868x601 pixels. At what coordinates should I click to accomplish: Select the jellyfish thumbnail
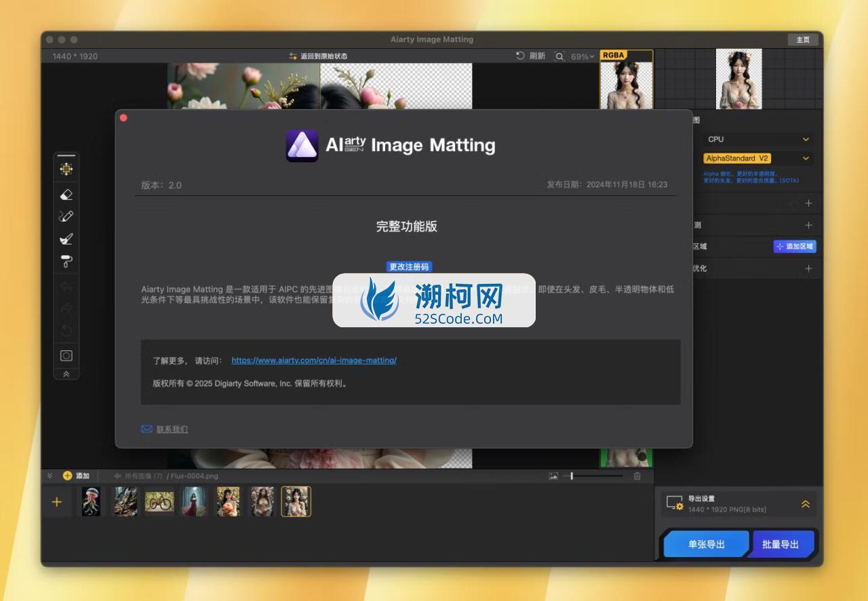tap(91, 502)
